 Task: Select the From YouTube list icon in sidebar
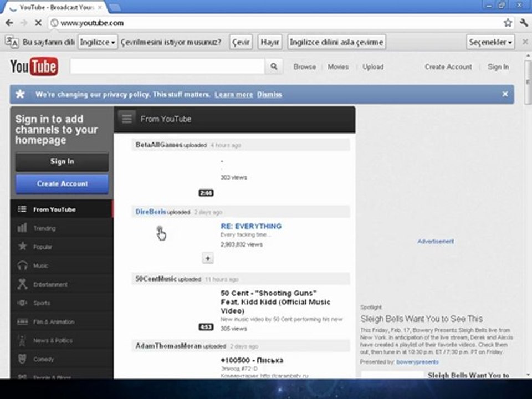pyautogui.click(x=22, y=209)
